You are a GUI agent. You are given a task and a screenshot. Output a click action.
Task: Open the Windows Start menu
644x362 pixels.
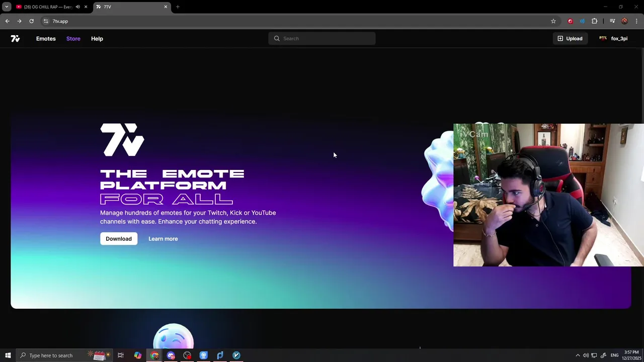click(8, 355)
